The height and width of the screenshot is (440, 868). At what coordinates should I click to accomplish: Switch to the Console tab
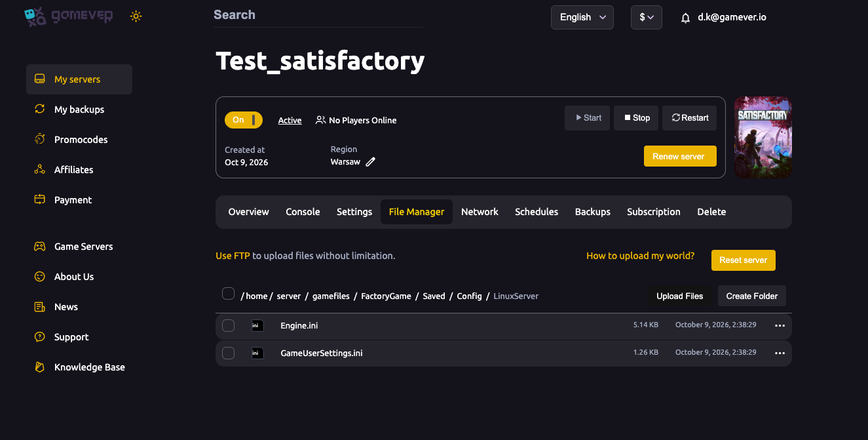tap(303, 212)
